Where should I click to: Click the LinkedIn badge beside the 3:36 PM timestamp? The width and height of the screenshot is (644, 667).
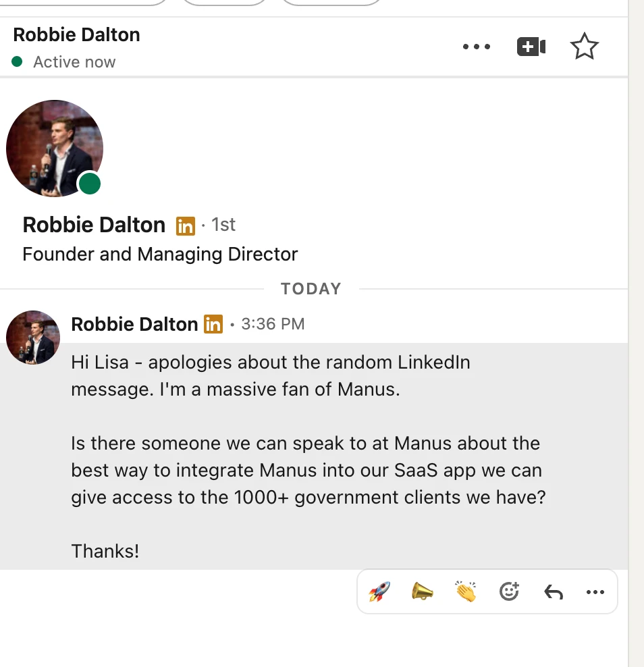coord(213,325)
